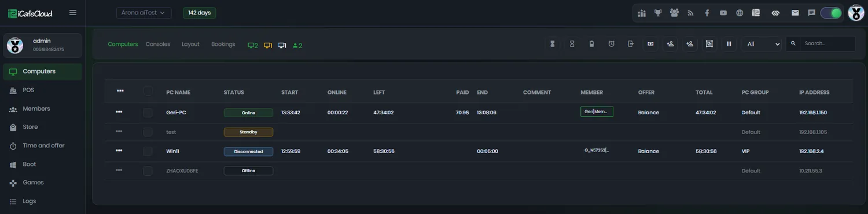This screenshot has width=868, height=214.
Task: Open the three-dot menu for Geri-PC
Action: 119,112
